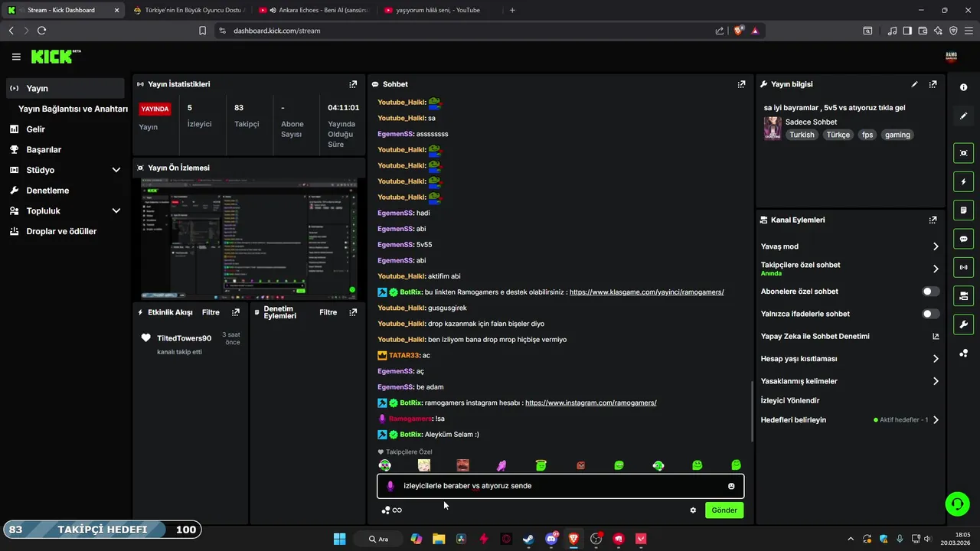Click the gaming tag in Yayın bilgisi
Viewport: 980px width, 551px height.
tap(897, 135)
